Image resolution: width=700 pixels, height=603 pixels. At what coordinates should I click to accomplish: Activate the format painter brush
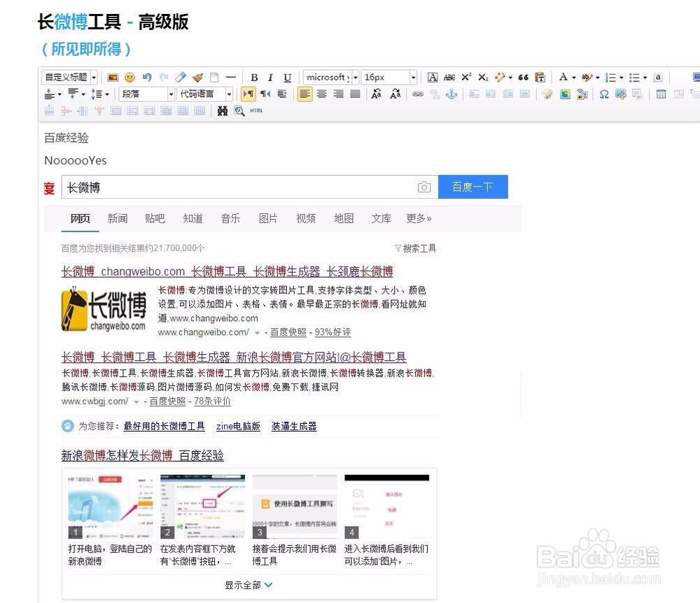point(198,77)
